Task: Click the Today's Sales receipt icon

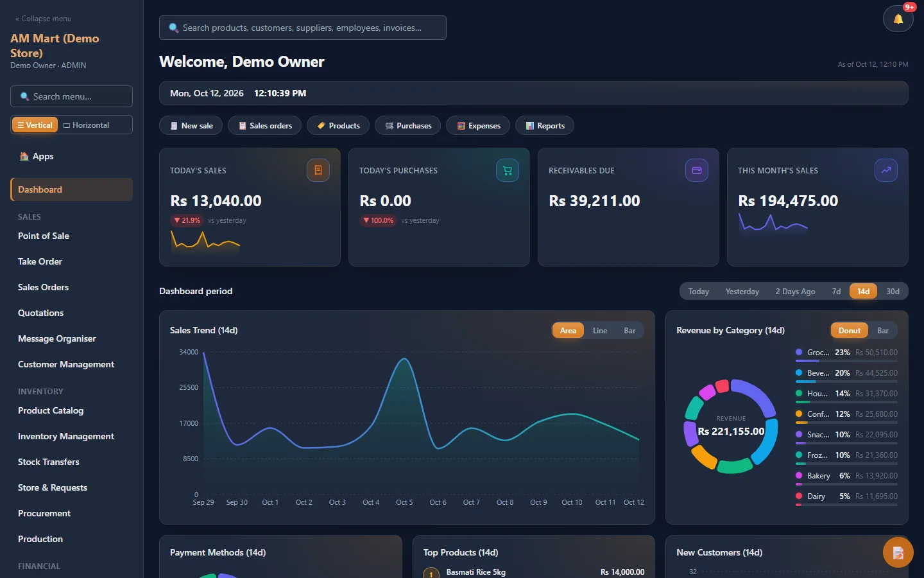Action: pyautogui.click(x=318, y=170)
